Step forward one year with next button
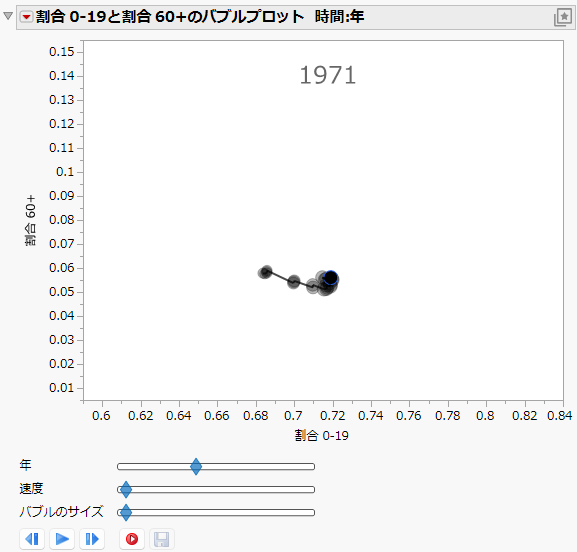The image size is (577, 552). pyautogui.click(x=92, y=539)
